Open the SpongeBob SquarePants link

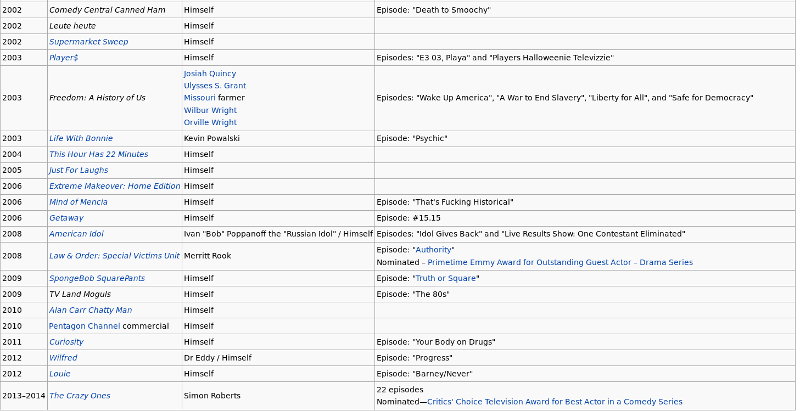tap(97, 278)
